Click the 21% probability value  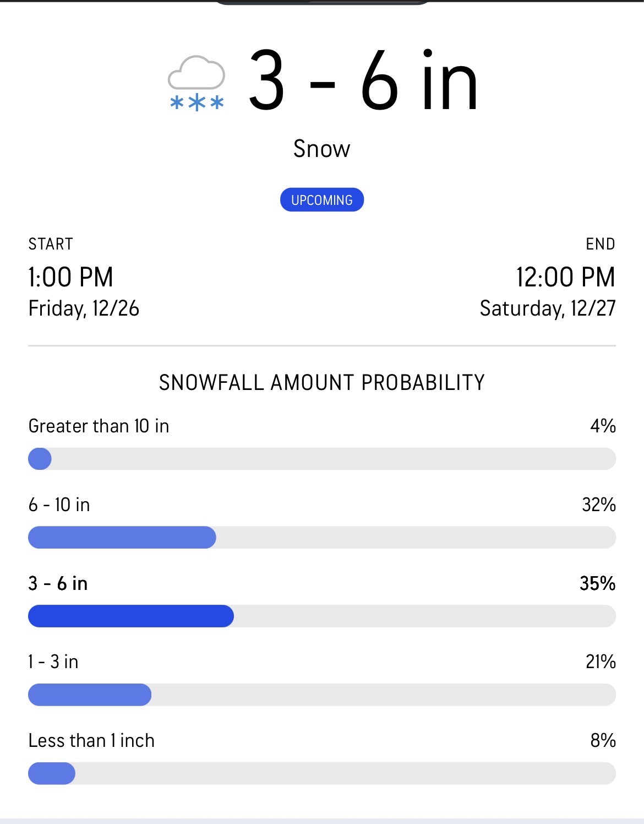tap(600, 662)
